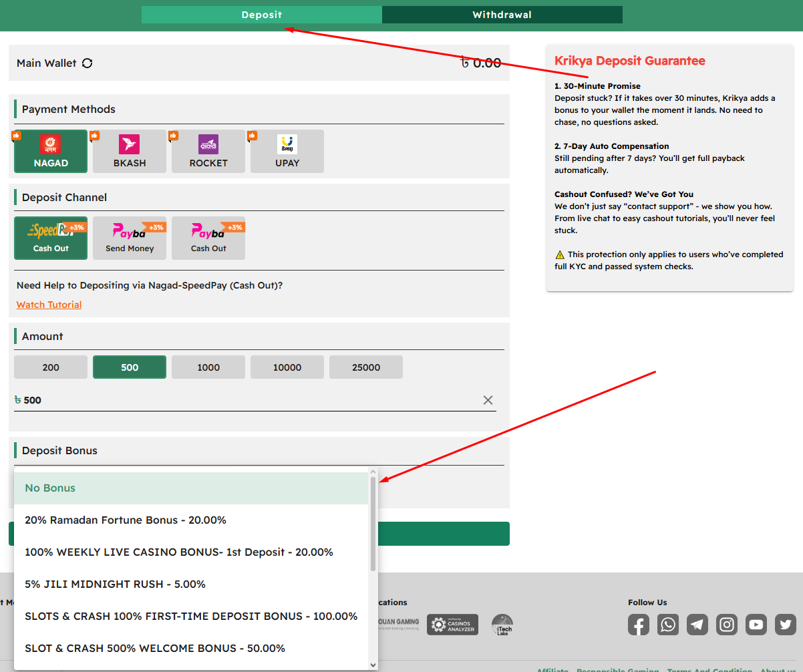Screen dimensions: 803x672
Task: Click the amount input field showing 500
Action: click(247, 400)
